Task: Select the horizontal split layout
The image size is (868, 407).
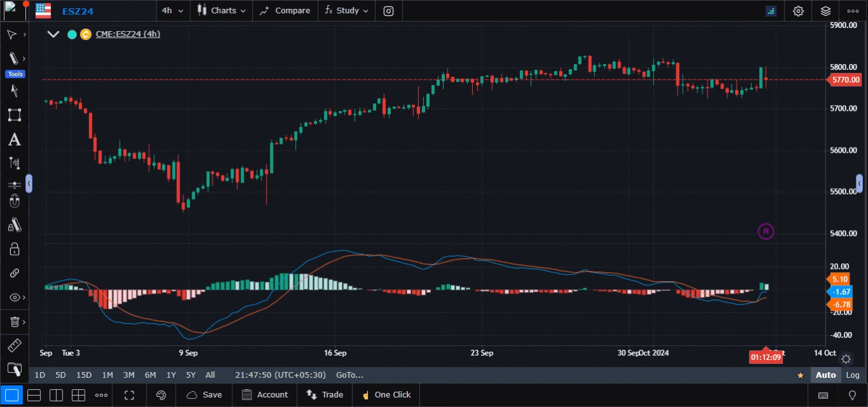Action: tap(34, 395)
